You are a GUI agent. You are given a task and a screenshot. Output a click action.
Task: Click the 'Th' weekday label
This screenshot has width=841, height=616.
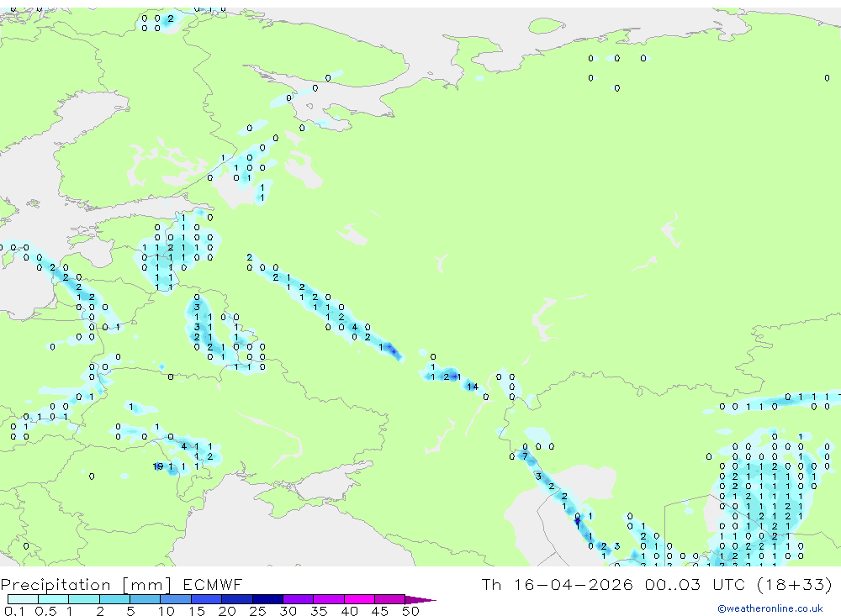[491, 584]
